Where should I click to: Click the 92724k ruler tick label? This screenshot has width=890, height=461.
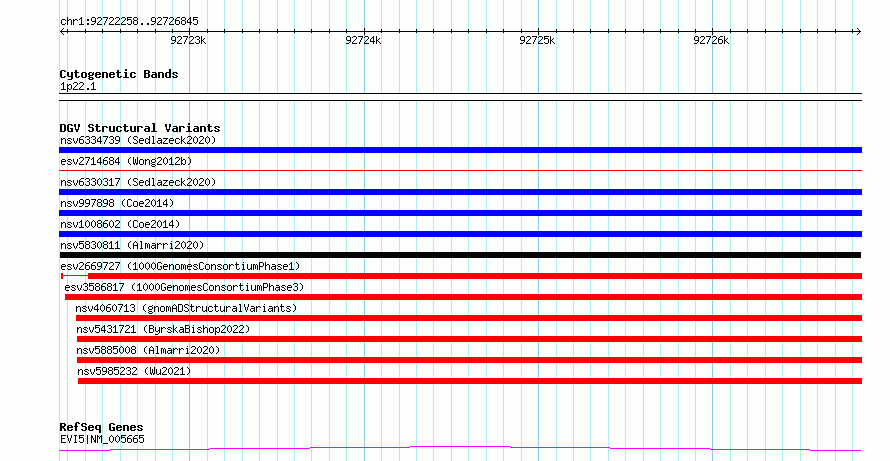coord(363,40)
